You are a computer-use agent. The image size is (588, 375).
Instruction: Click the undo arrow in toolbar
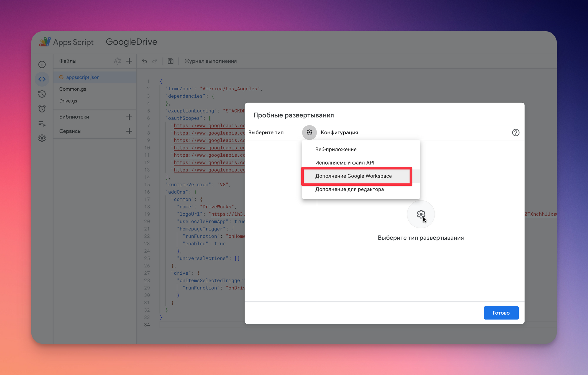(x=144, y=61)
